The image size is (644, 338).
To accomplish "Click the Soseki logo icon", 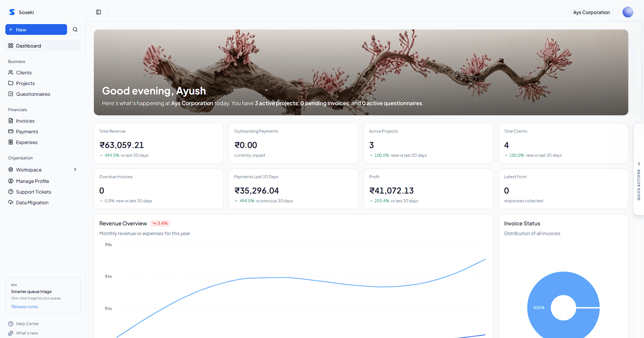I will pos(12,12).
